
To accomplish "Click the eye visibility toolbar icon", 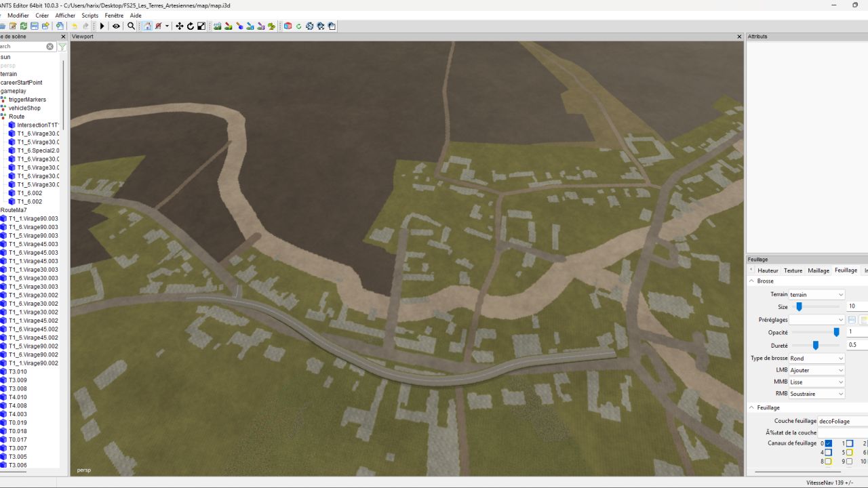I will click(x=116, y=26).
